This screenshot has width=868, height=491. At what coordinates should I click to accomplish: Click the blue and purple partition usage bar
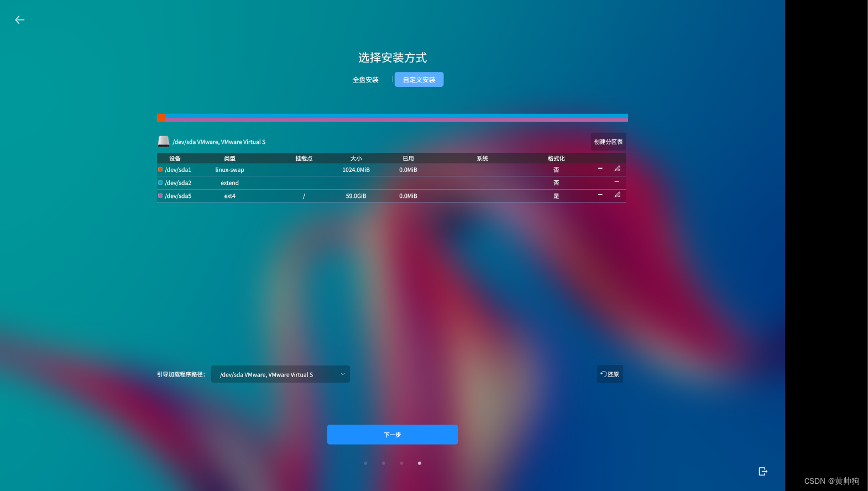[x=396, y=118]
